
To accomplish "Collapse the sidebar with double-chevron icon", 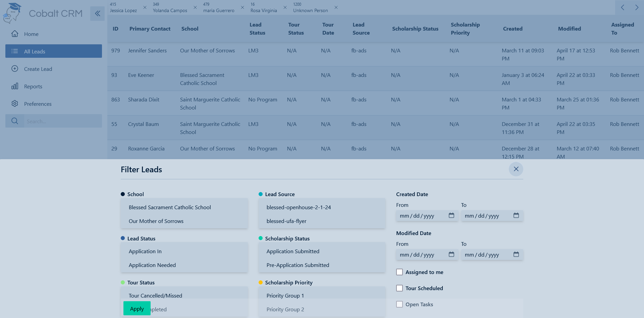I will click(97, 13).
